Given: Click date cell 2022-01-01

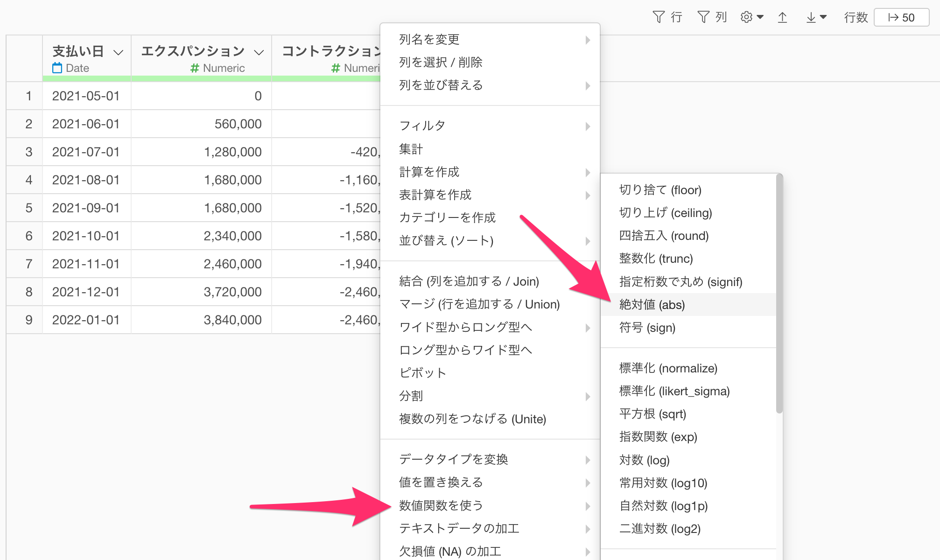Looking at the screenshot, I should coord(86,320).
